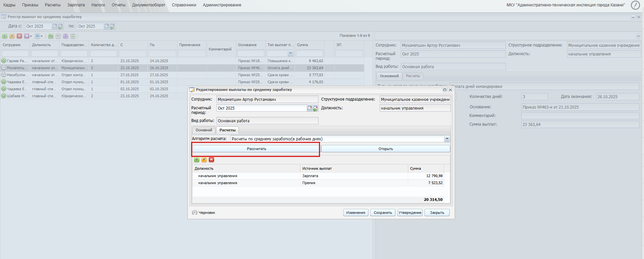Image resolution: width=644 pixels, height=259 pixels.
Task: Click the sum value 4 176,03 in registry
Action: click(x=316, y=82)
